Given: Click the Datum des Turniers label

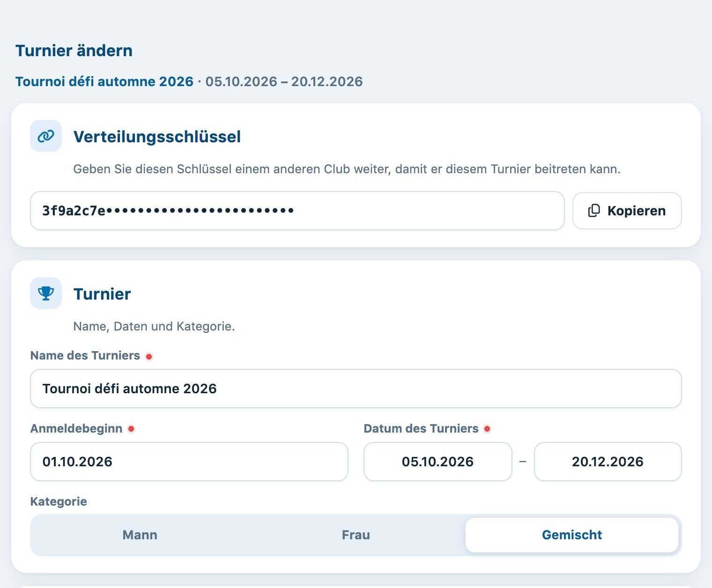Looking at the screenshot, I should (x=421, y=428).
